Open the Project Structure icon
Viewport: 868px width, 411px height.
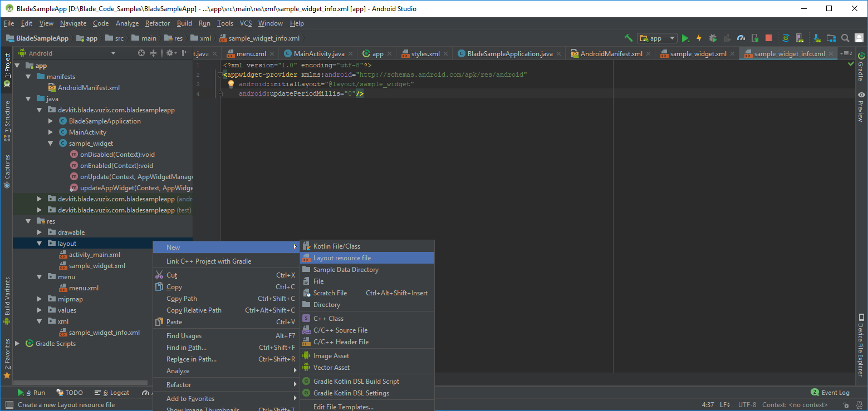(x=831, y=38)
